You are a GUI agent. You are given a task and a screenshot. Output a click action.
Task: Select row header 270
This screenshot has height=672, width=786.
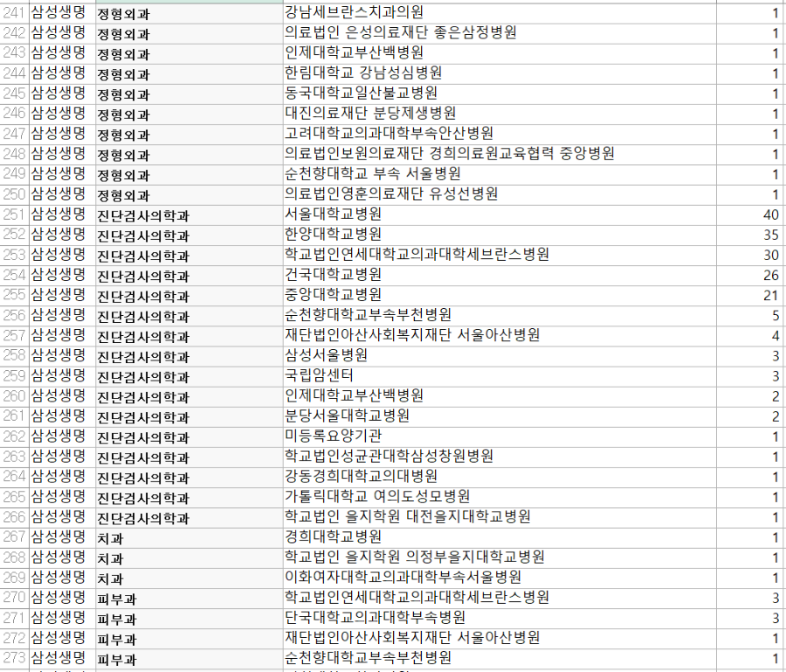[x=15, y=599]
